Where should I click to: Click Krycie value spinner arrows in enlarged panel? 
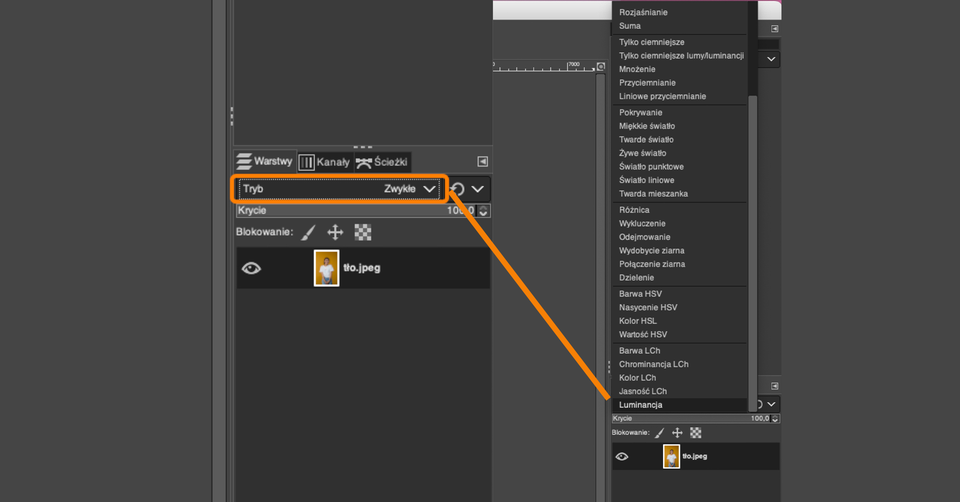[484, 211]
